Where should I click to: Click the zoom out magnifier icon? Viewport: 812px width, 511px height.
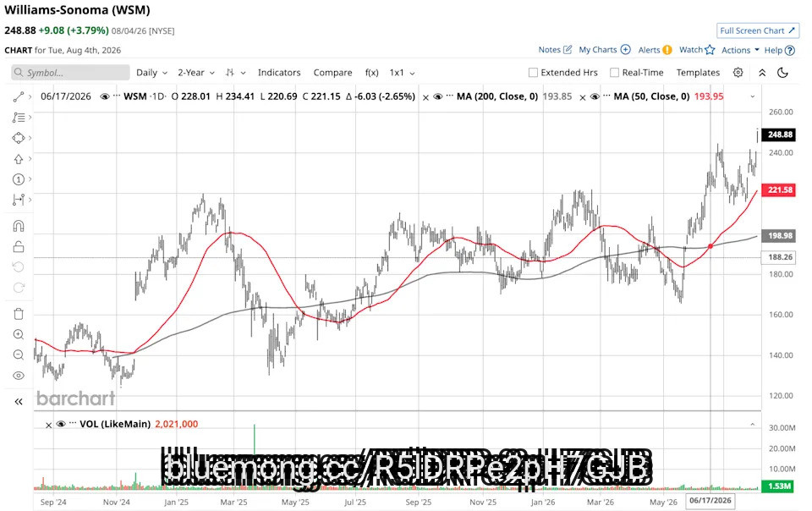tap(18, 355)
